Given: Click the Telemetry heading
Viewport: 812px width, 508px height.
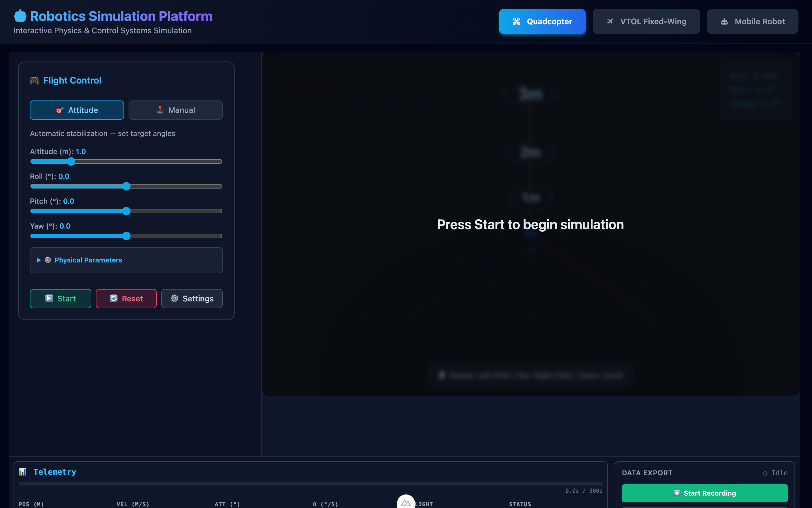Looking at the screenshot, I should click(x=55, y=472).
